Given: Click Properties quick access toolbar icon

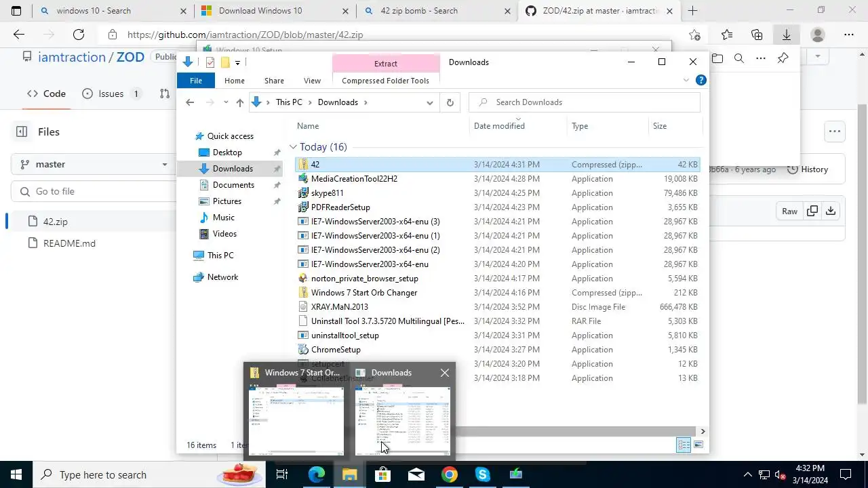Looking at the screenshot, I should [x=210, y=62].
